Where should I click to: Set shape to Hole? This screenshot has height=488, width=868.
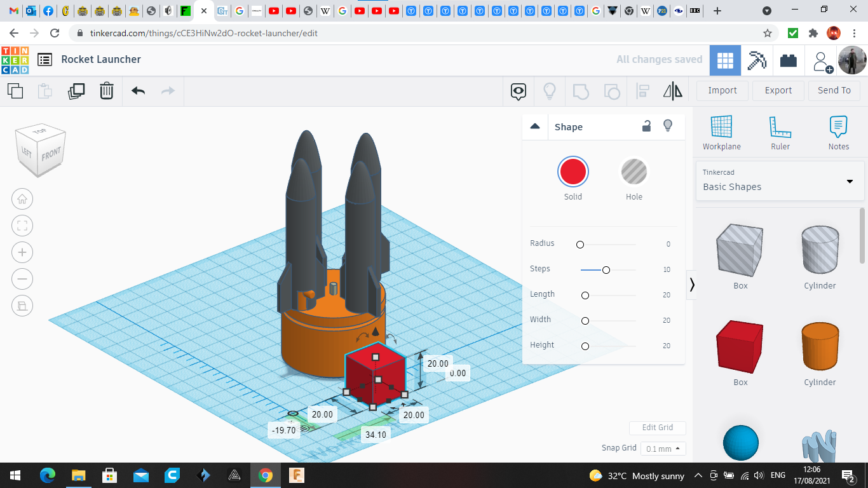634,172
